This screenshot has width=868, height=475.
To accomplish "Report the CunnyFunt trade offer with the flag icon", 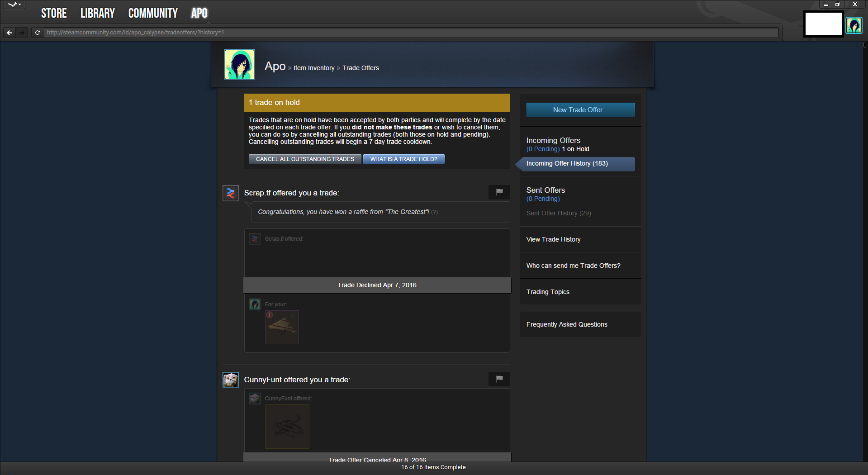I will click(499, 379).
